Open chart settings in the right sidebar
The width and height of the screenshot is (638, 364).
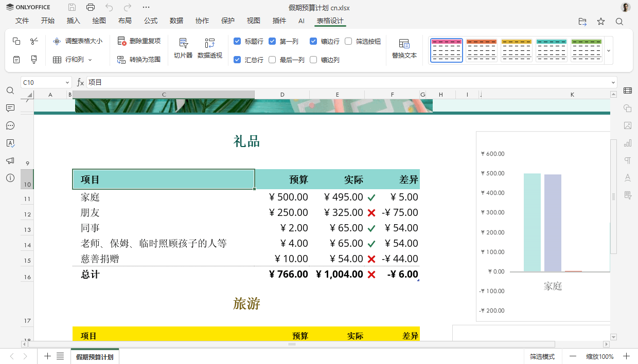click(x=627, y=143)
